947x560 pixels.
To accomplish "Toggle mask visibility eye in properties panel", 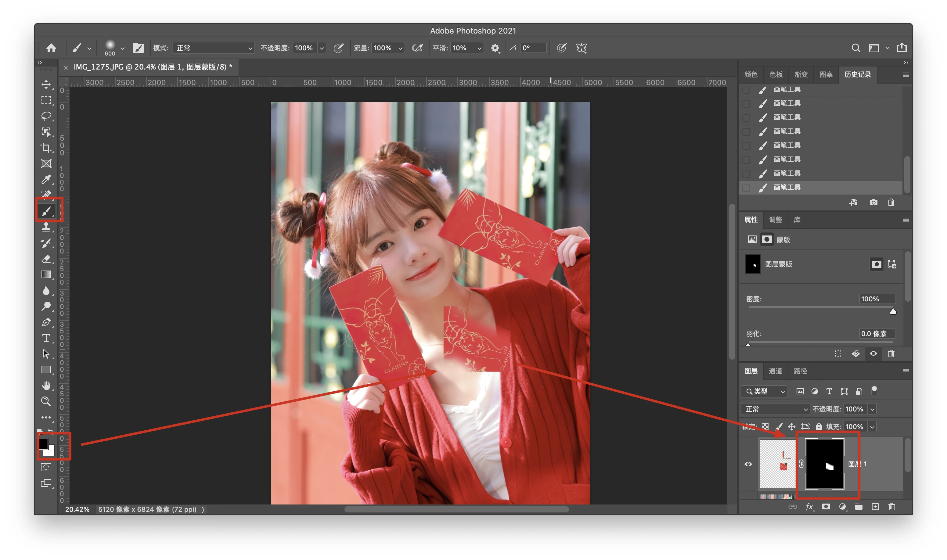I will pos(873,354).
